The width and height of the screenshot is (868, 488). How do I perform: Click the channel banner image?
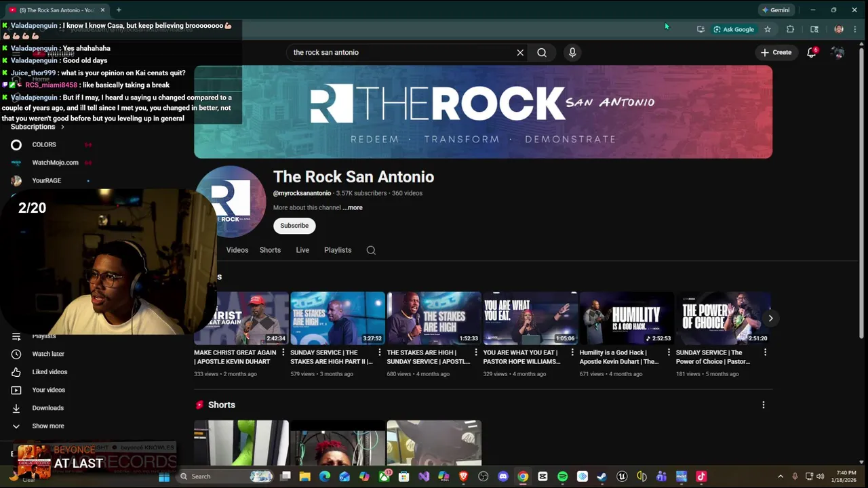click(483, 112)
